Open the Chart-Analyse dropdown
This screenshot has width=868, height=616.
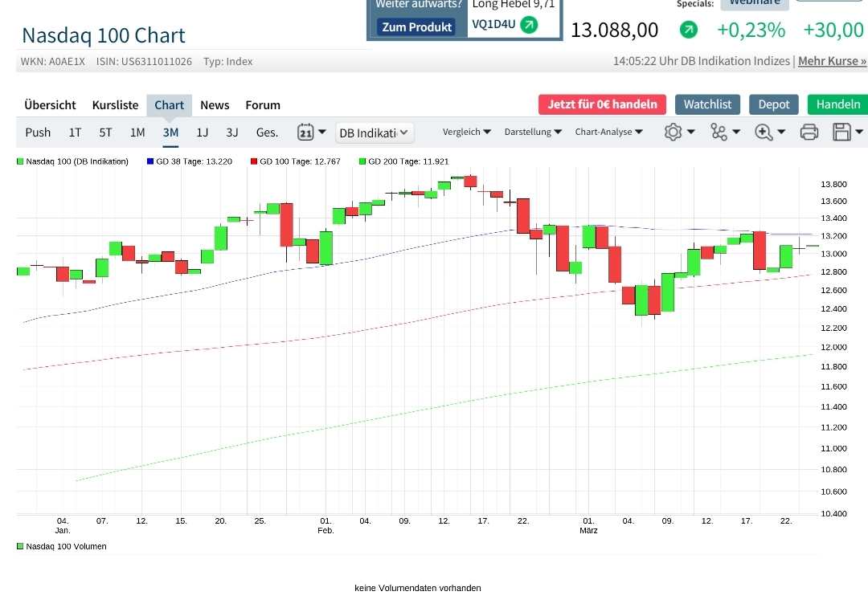608,132
